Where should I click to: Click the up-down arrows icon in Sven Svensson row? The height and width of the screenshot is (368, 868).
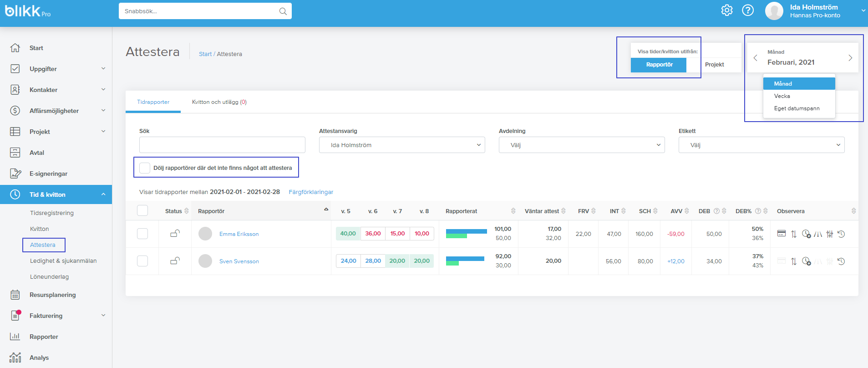[x=794, y=261]
